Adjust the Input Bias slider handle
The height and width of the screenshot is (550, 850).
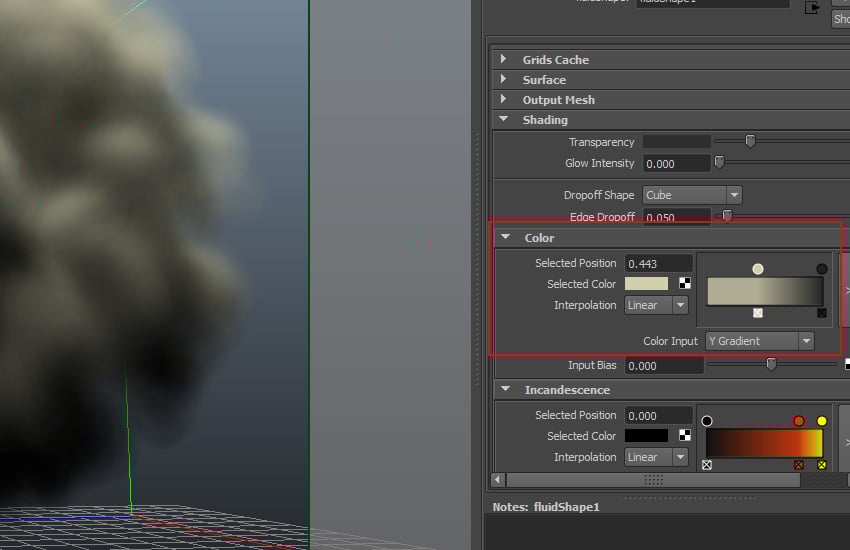click(771, 364)
